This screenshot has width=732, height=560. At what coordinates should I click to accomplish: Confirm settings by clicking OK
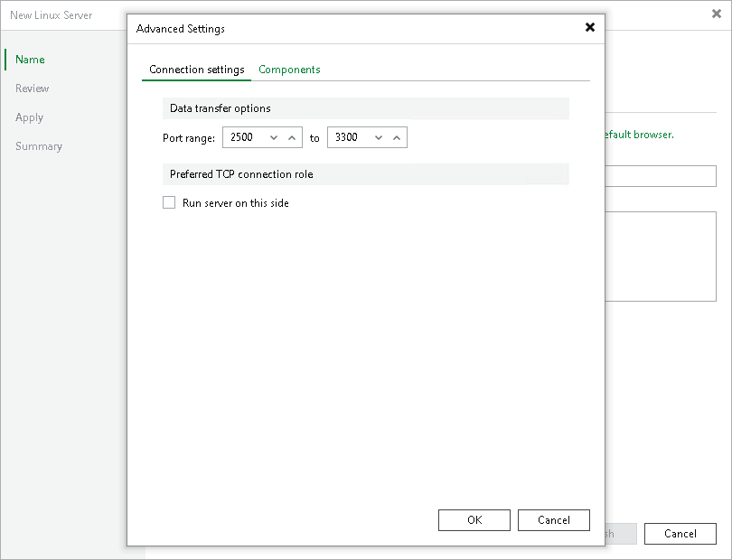tap(474, 519)
